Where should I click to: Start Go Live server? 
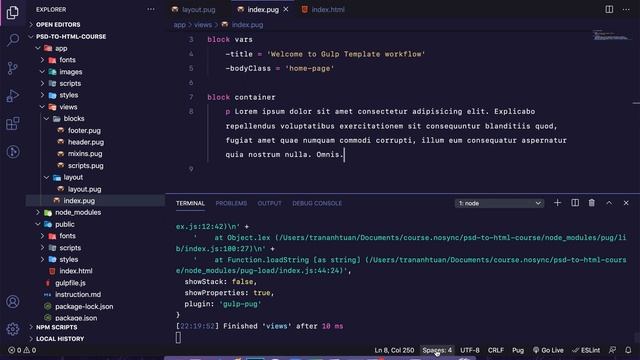point(548,350)
